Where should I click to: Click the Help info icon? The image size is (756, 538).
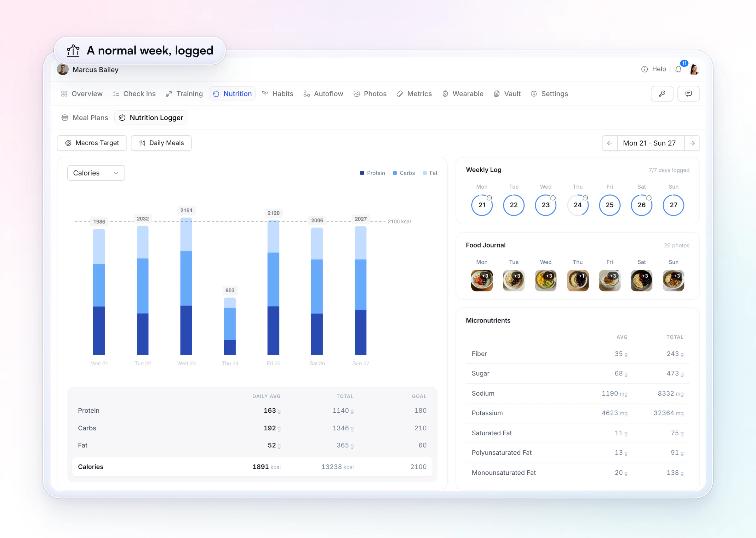coord(644,69)
